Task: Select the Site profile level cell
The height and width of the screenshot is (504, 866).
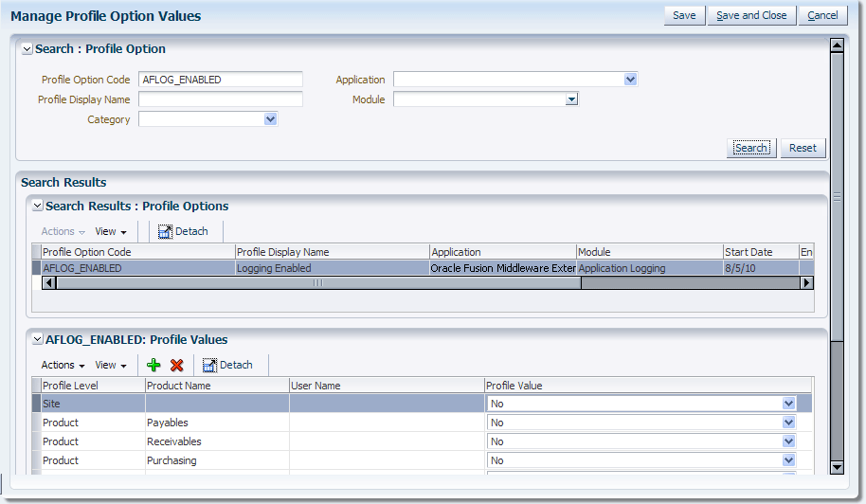Action: 94,404
